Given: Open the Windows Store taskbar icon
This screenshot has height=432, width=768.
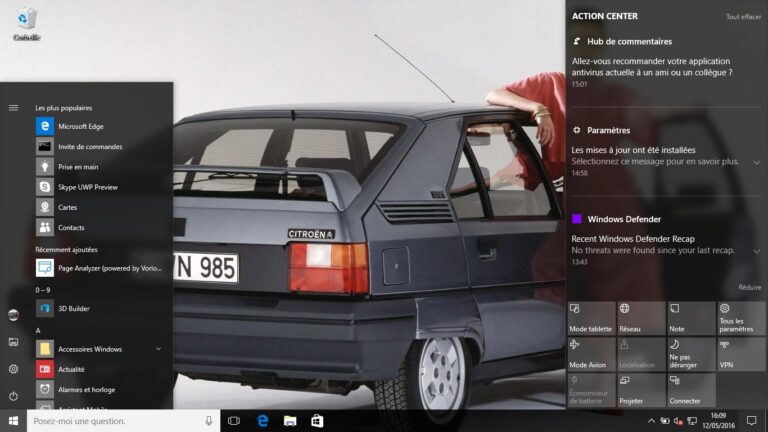Looking at the screenshot, I should pyautogui.click(x=317, y=421).
